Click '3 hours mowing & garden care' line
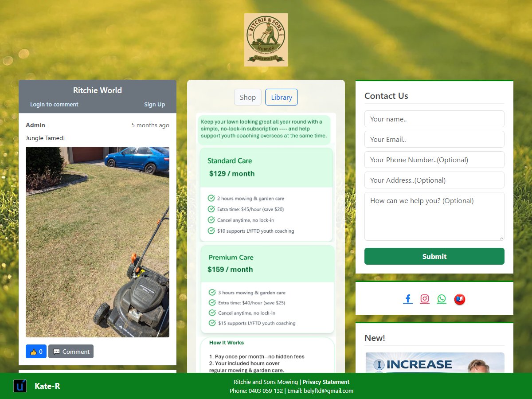Image resolution: width=532 pixels, height=399 pixels. click(252, 293)
